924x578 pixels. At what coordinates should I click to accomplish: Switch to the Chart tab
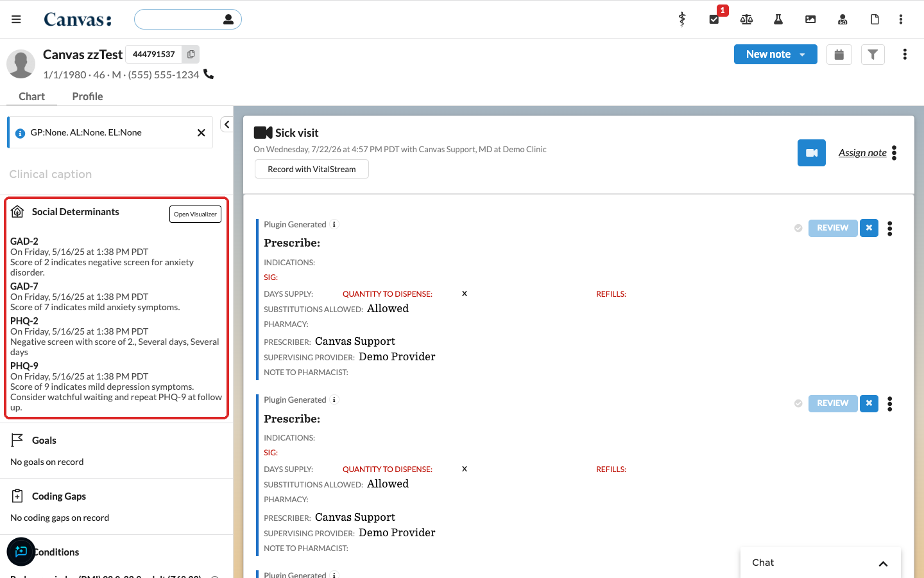click(31, 96)
